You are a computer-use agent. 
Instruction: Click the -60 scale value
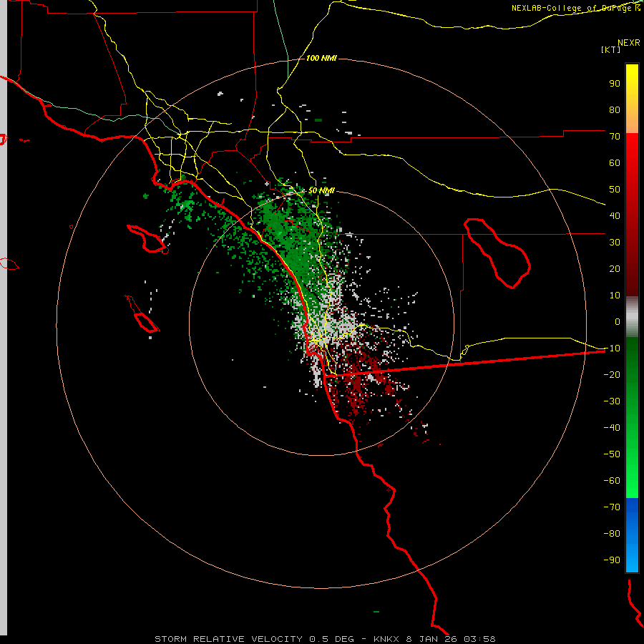612,481
